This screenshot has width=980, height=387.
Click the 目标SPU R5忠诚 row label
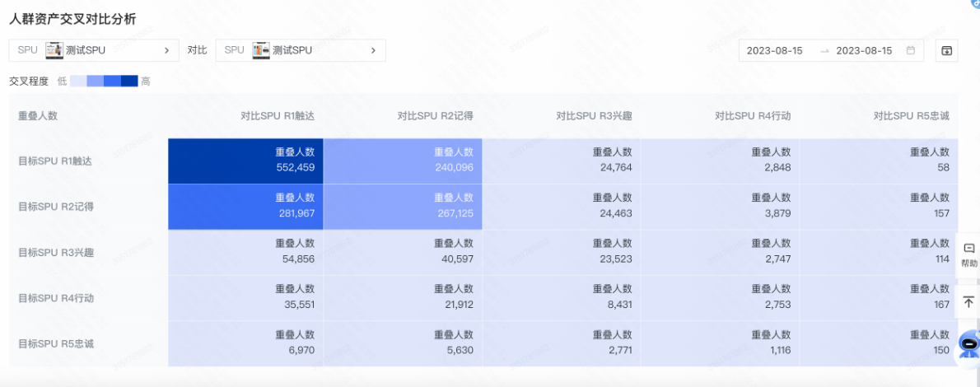pyautogui.click(x=56, y=343)
